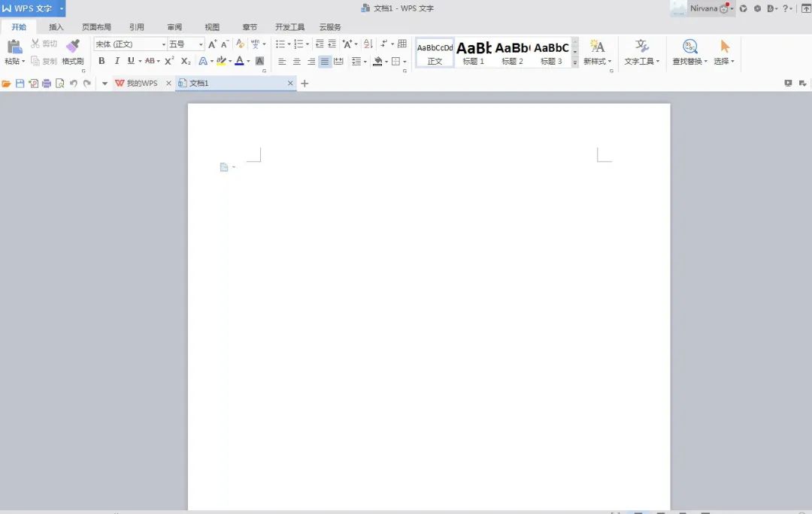Click the superscript X² icon
The height and width of the screenshot is (514, 812).
pos(169,61)
